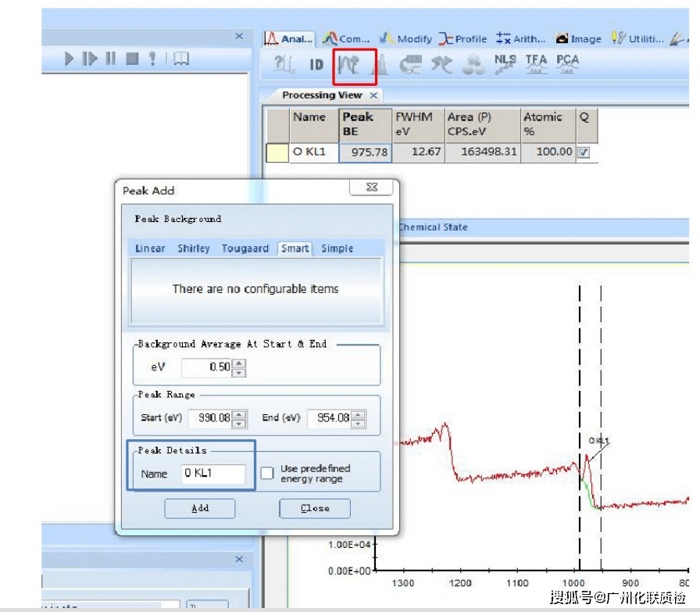Click the FWHM eV column header

pyautogui.click(x=418, y=124)
